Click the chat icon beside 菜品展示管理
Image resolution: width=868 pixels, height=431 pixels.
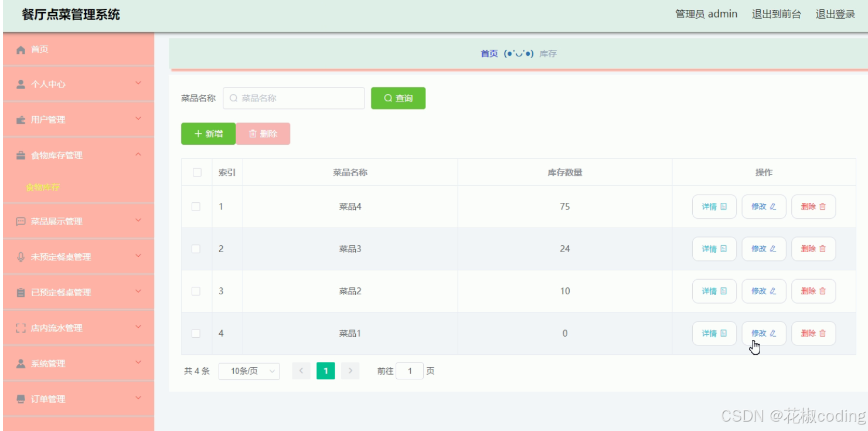(x=21, y=222)
